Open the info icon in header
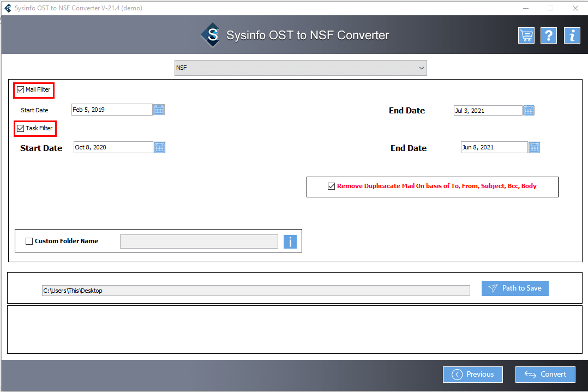This screenshot has height=392, width=588. tap(572, 35)
